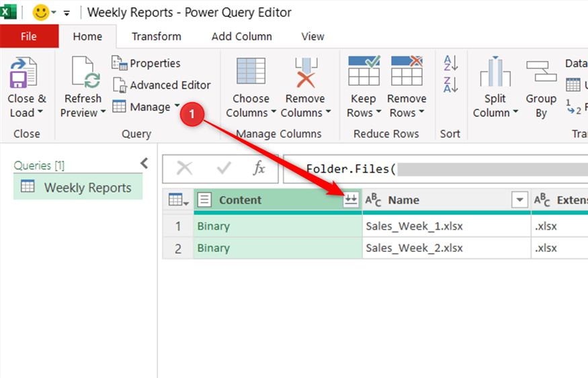
Task: Sort descending Z to A
Action: tap(450, 85)
